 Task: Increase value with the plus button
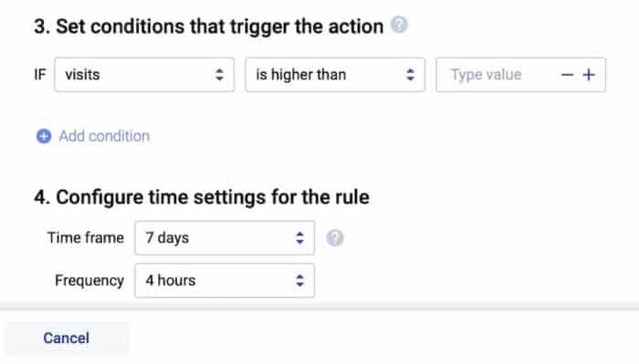(x=589, y=75)
